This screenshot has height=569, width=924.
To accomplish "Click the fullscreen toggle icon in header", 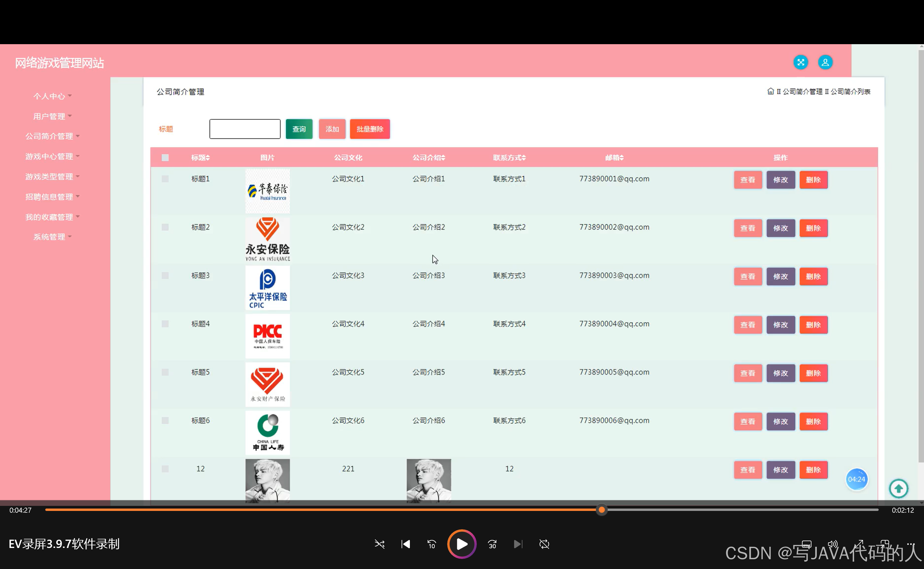I will [x=800, y=63].
